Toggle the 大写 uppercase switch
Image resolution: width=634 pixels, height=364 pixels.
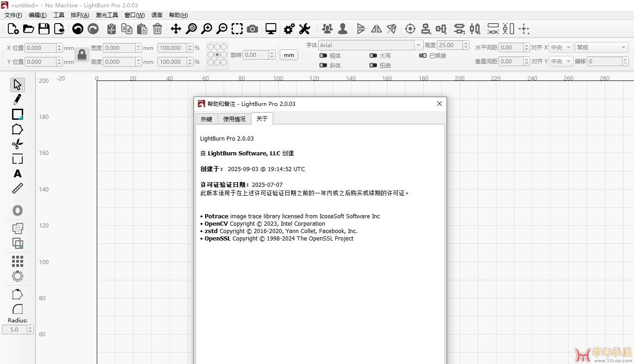[373, 56]
